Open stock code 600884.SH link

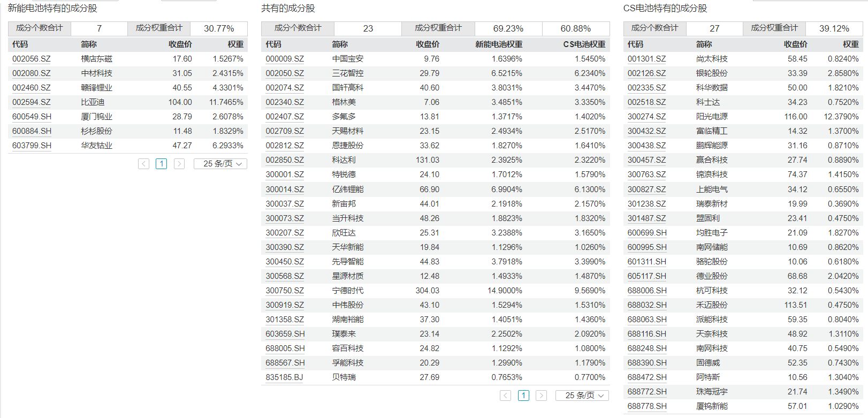32,131
